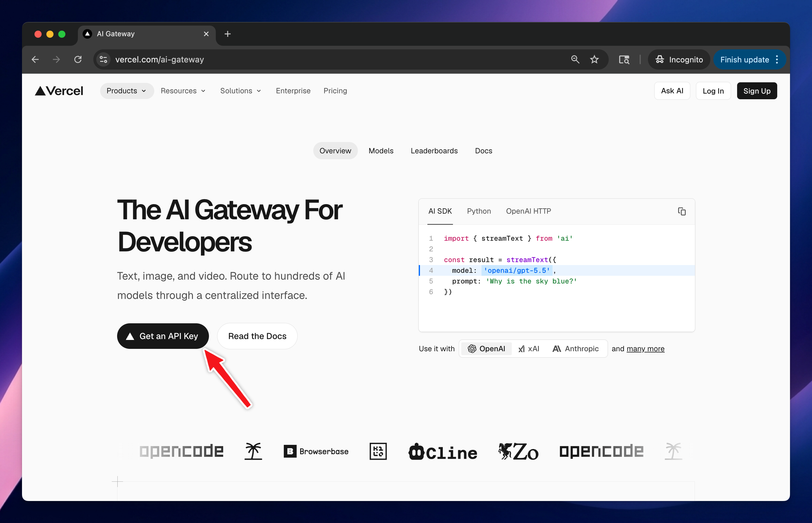Click the first opencode logo

[181, 451]
